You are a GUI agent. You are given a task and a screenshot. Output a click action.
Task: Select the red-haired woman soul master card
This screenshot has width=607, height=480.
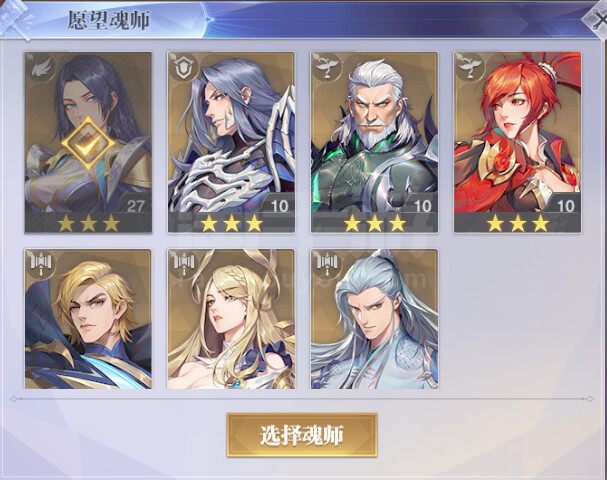tap(517, 142)
